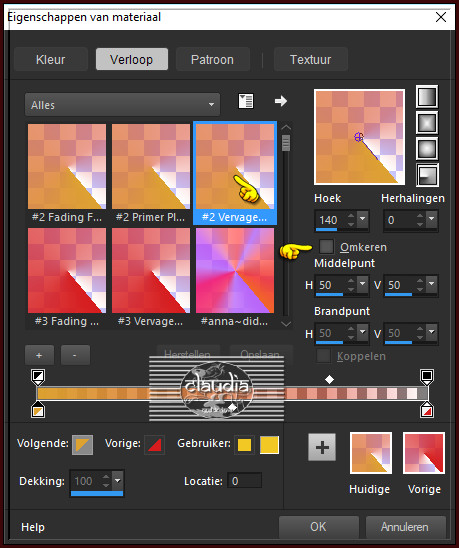Select the sunburst gradient style icon
The height and width of the screenshot is (548, 459).
coord(427,149)
